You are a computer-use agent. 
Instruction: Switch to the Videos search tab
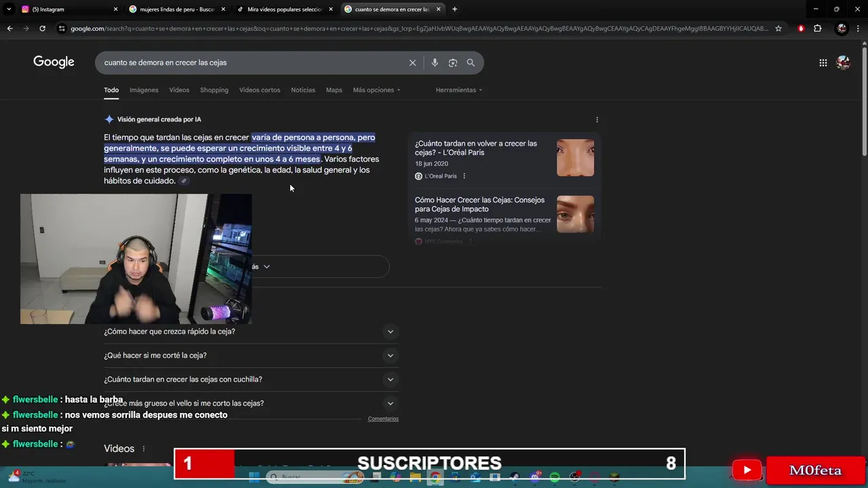(179, 89)
